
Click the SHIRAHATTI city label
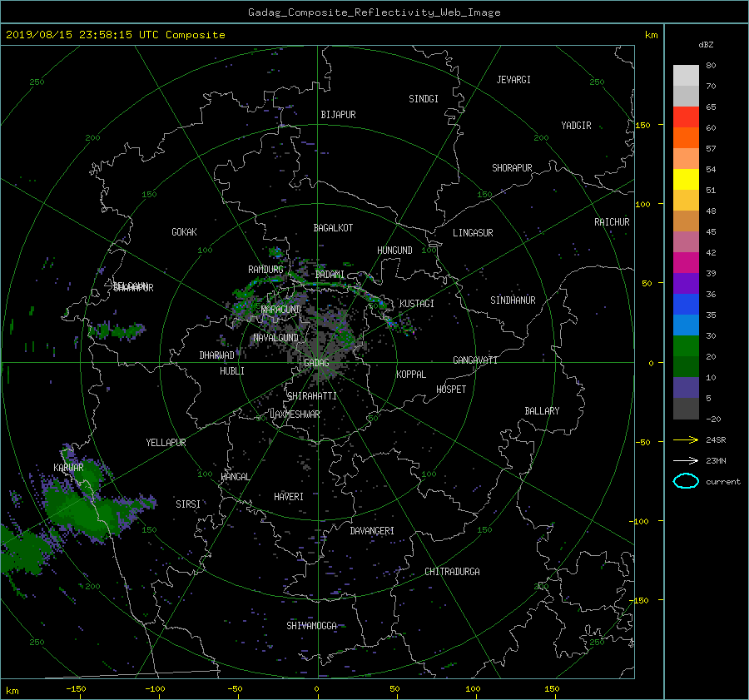(x=312, y=396)
